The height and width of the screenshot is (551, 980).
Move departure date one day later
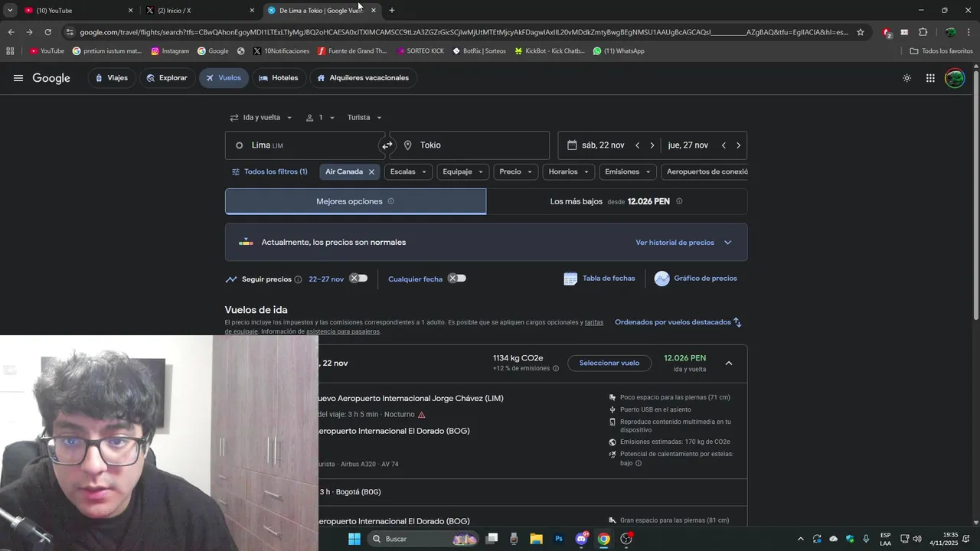coord(652,145)
